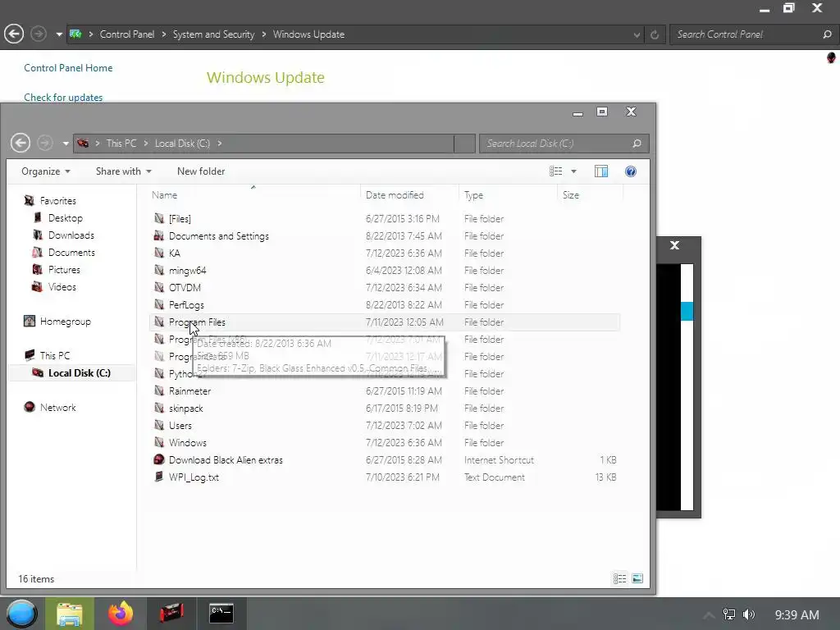Go to Videos in navigation pane
This screenshot has height=630, width=840.
coord(62,286)
